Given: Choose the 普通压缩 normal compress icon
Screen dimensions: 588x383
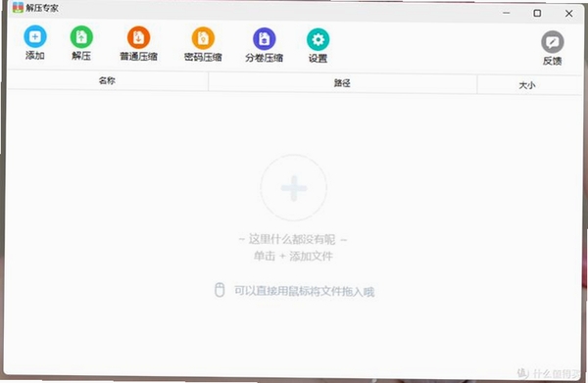Looking at the screenshot, I should (139, 37).
